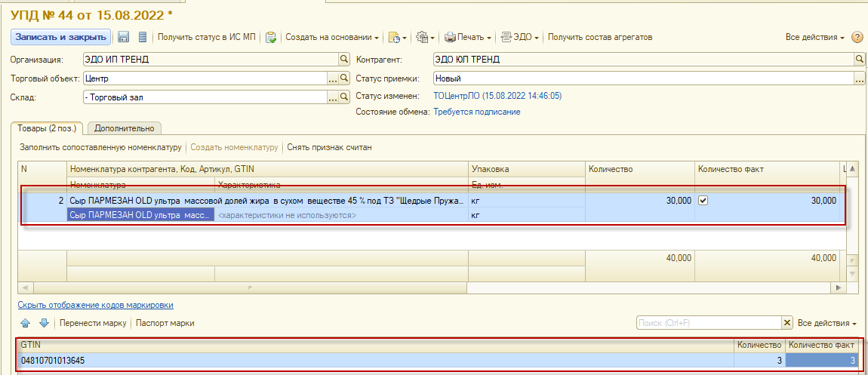Click the horizontal scrollbar of goods table
The image size is (868, 375).
(430, 288)
